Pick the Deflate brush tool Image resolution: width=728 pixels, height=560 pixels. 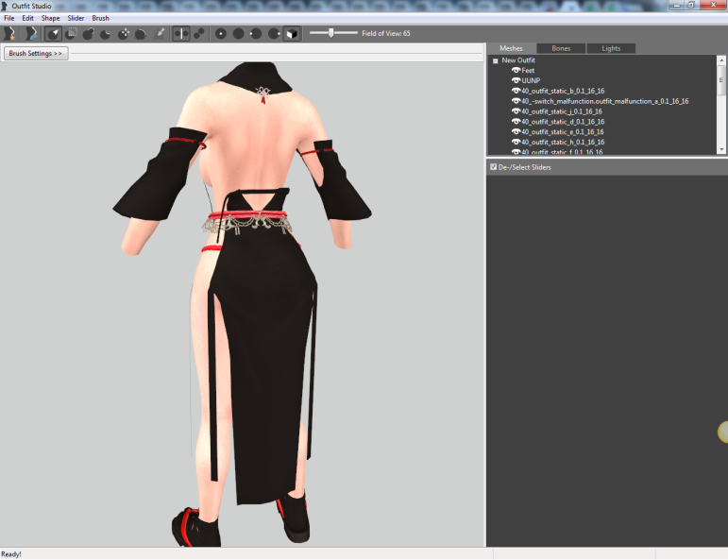click(106, 33)
